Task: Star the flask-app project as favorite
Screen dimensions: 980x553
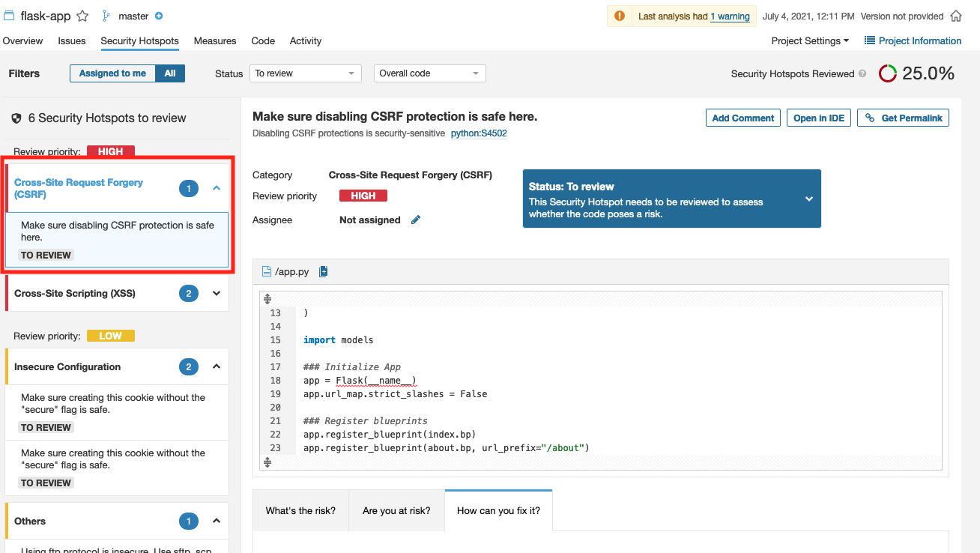Action: (x=82, y=16)
